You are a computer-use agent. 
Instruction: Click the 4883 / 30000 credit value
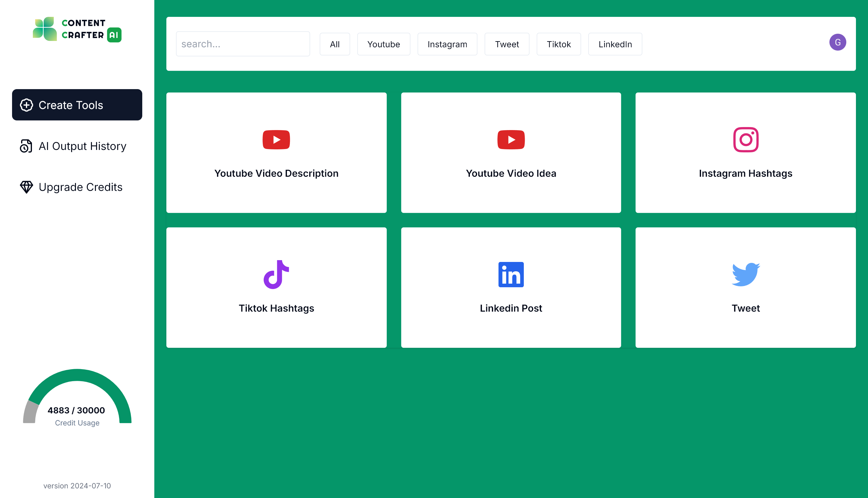(x=76, y=410)
